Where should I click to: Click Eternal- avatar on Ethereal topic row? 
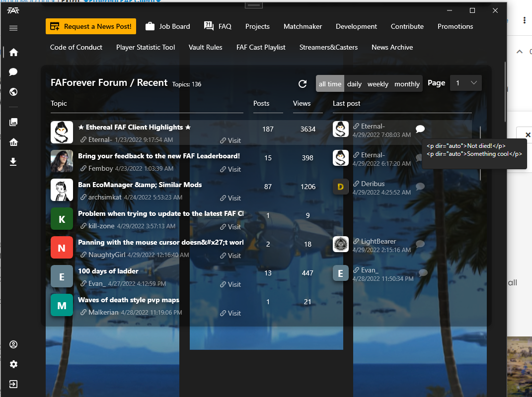[x=62, y=132]
